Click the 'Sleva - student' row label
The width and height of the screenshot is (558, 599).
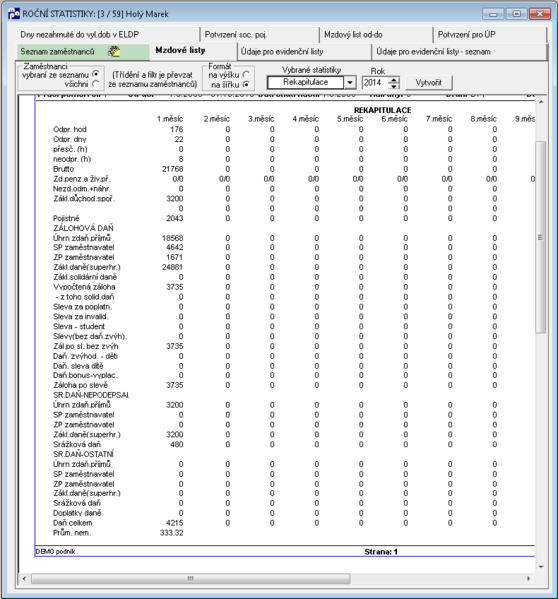[79, 327]
